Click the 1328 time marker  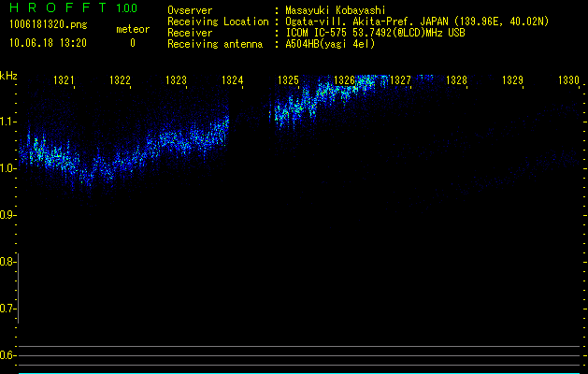457,79
